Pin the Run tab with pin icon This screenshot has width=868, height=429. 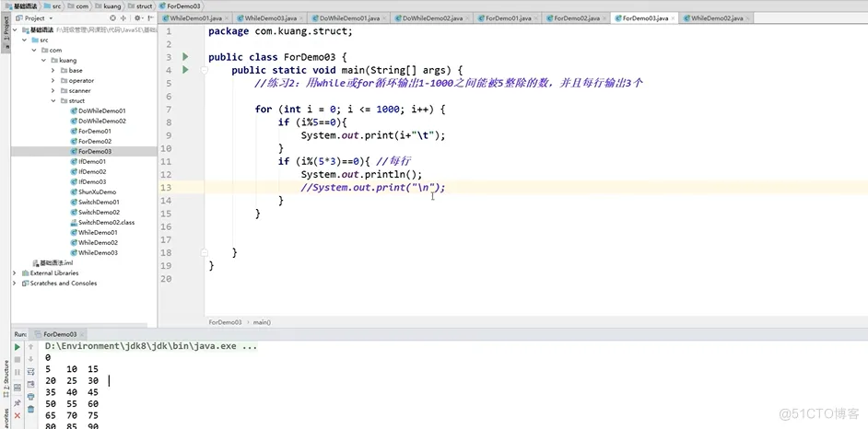(18, 402)
